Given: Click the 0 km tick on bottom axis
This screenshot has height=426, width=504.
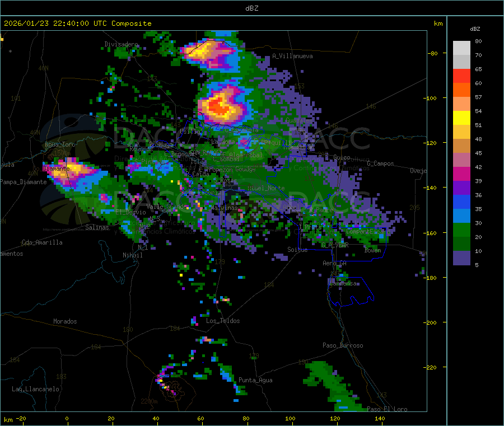Looking at the screenshot, I should click(67, 419).
